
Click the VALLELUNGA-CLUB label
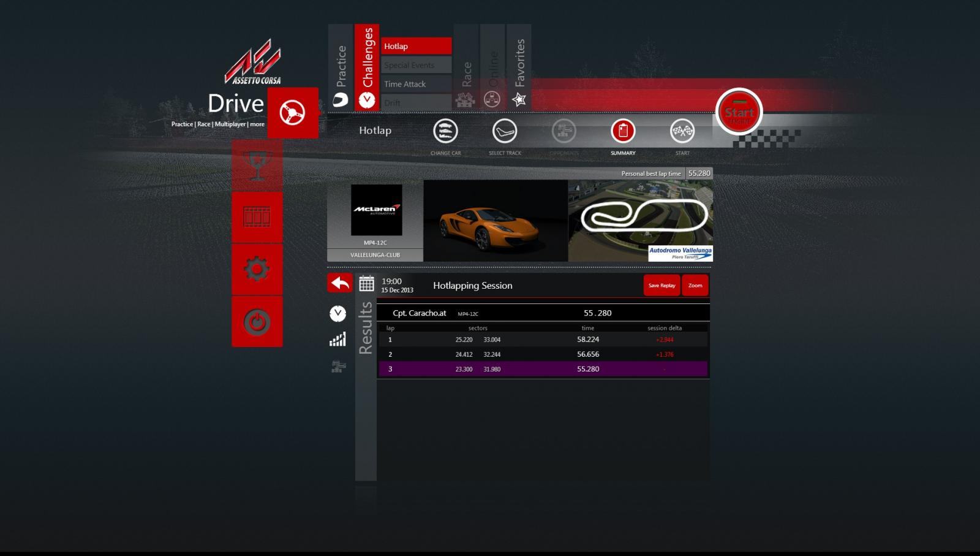coord(375,255)
